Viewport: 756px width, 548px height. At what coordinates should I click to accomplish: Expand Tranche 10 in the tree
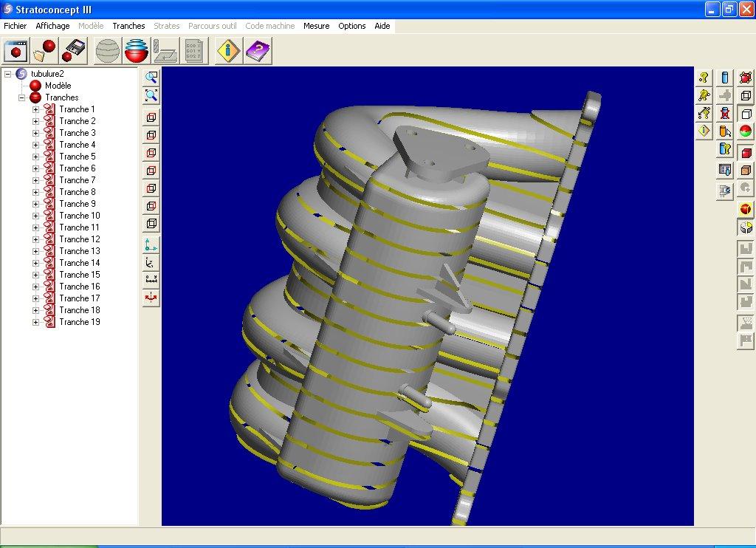(35, 216)
